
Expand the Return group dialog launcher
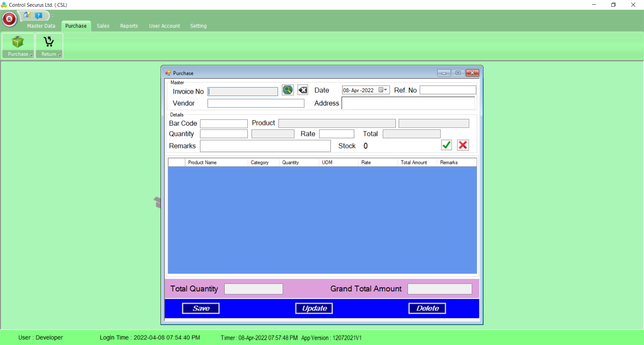pyautogui.click(x=60, y=55)
